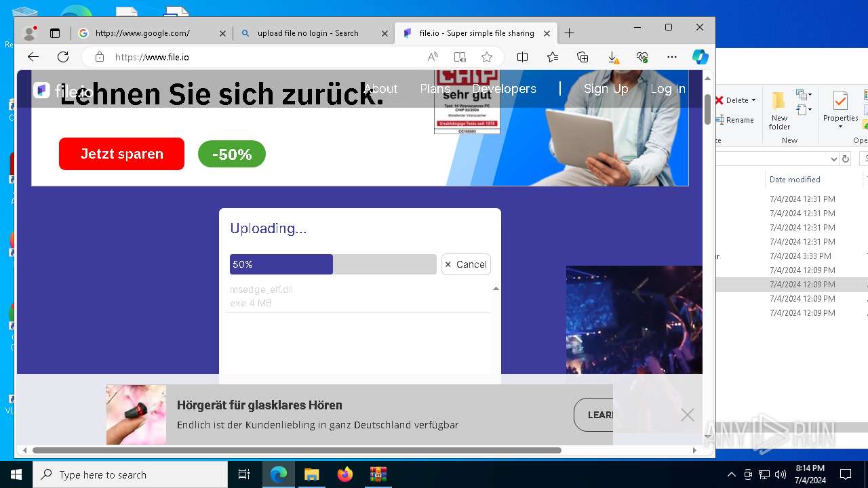Screen dimensions: 868x488
Task: Expand the Explorer address path dropdown chevron
Action: (834, 159)
